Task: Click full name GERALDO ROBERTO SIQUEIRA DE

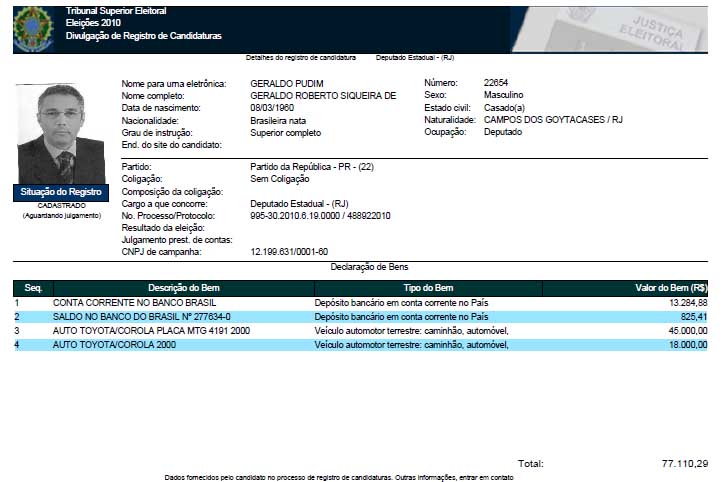Action: 323,96
